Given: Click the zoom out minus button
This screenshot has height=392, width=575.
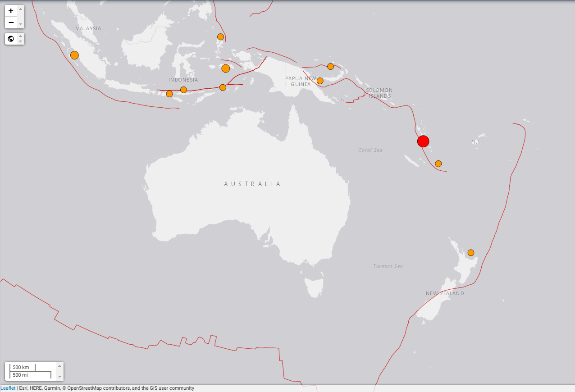Looking at the screenshot, I should point(11,23).
